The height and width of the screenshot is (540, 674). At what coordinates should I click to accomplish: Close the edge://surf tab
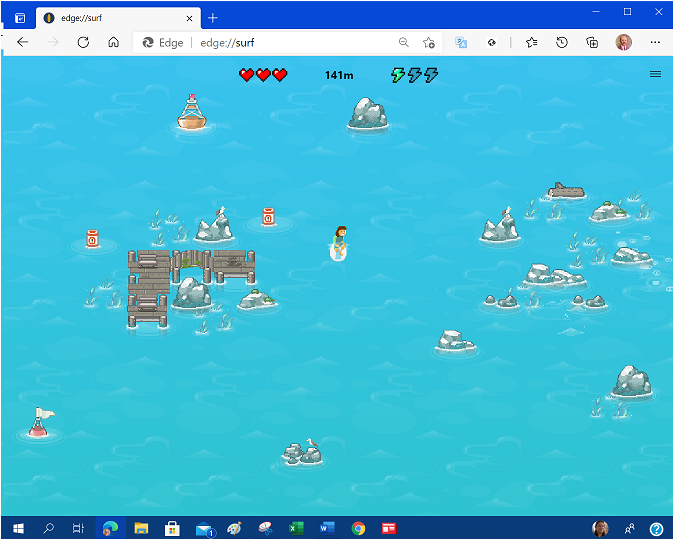coord(189,18)
